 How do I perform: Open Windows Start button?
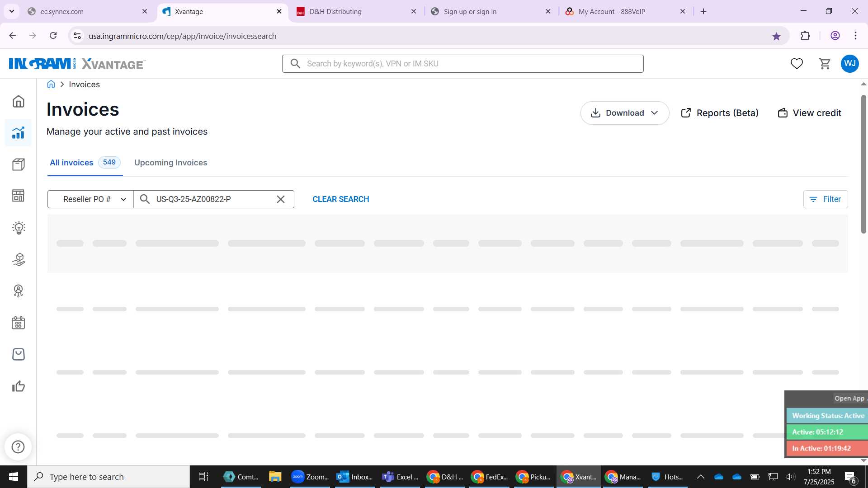point(14,477)
